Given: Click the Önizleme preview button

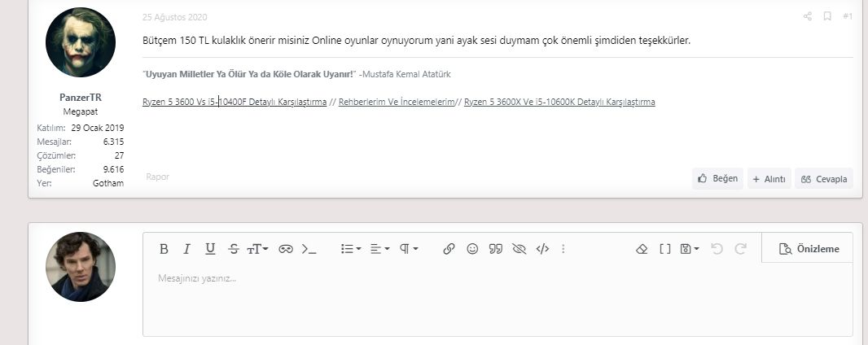Looking at the screenshot, I should pos(809,249).
